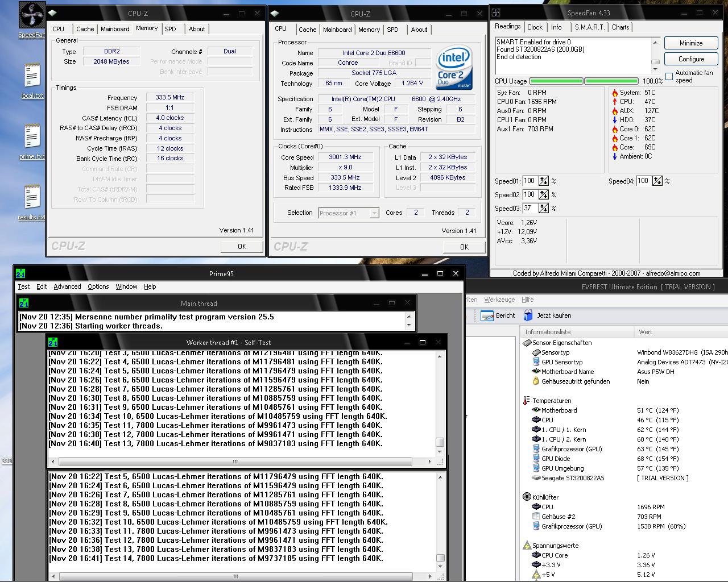Click SpeedFan System flame icon
The width and height of the screenshot is (728, 582).
click(615, 93)
